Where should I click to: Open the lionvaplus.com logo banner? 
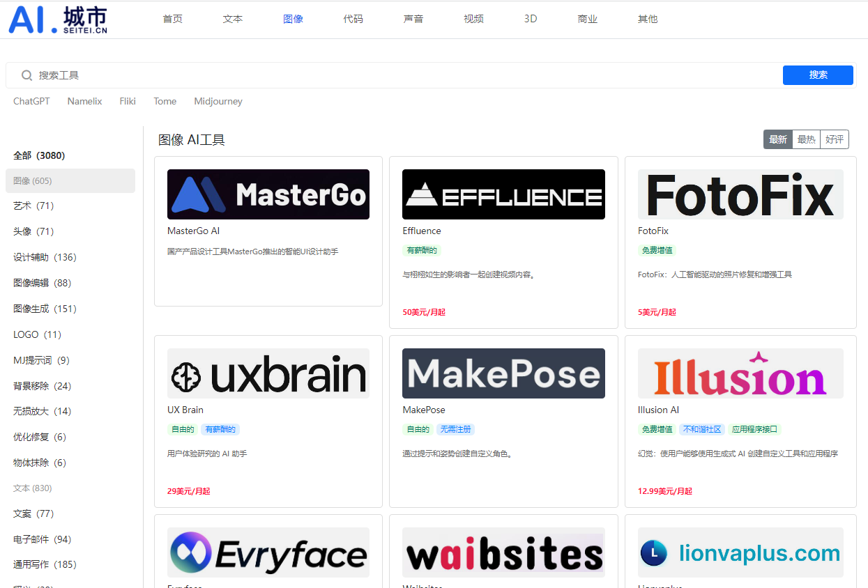[x=740, y=552]
